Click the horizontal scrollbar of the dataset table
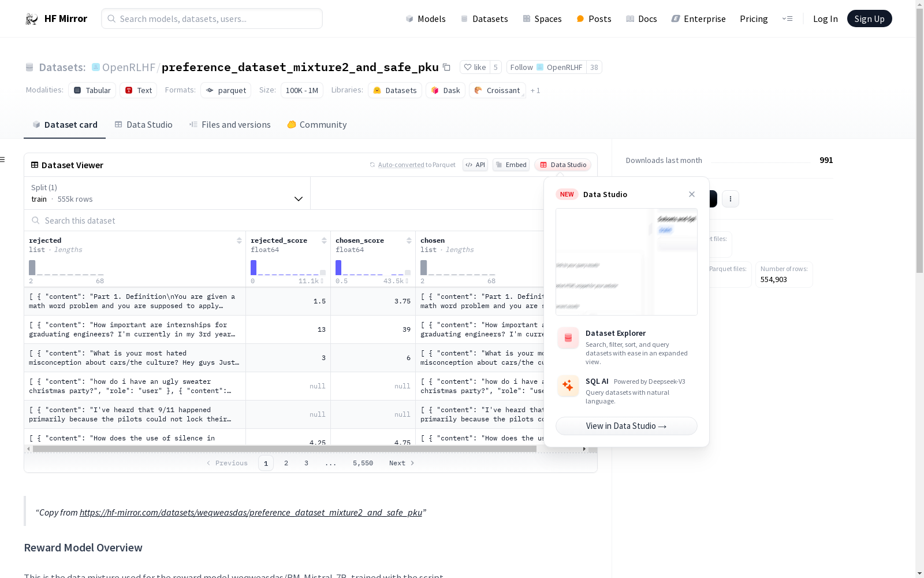 (x=285, y=449)
